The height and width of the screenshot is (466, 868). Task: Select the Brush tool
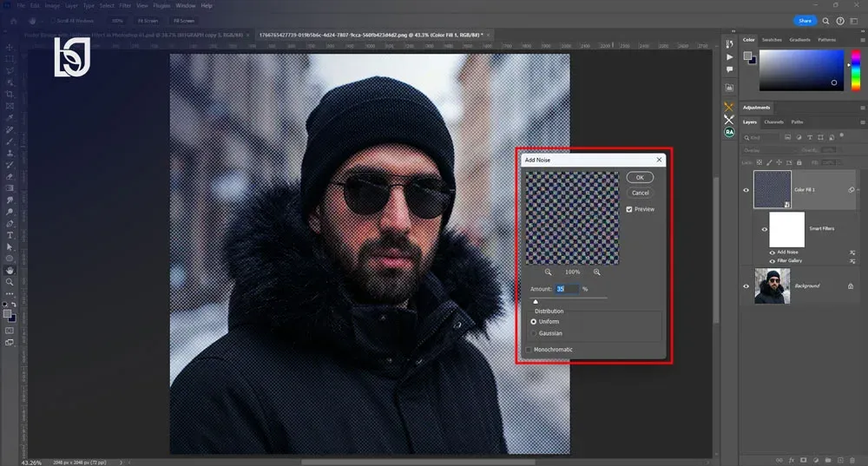pyautogui.click(x=10, y=141)
